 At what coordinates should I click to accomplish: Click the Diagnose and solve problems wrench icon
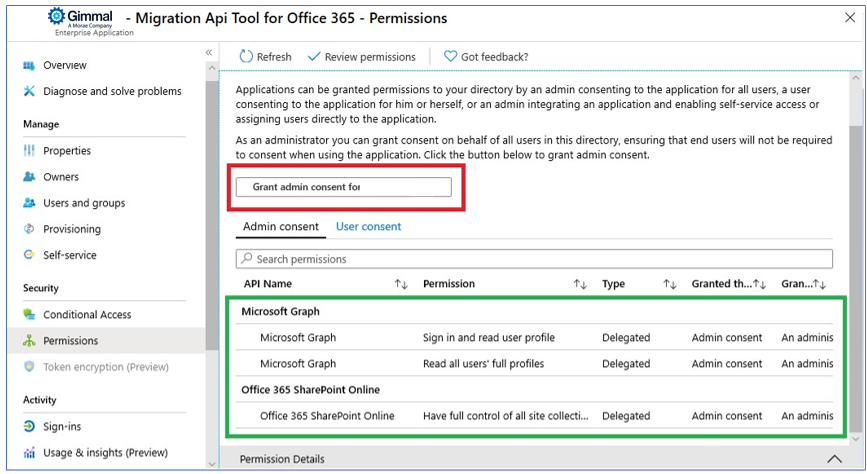tap(28, 91)
